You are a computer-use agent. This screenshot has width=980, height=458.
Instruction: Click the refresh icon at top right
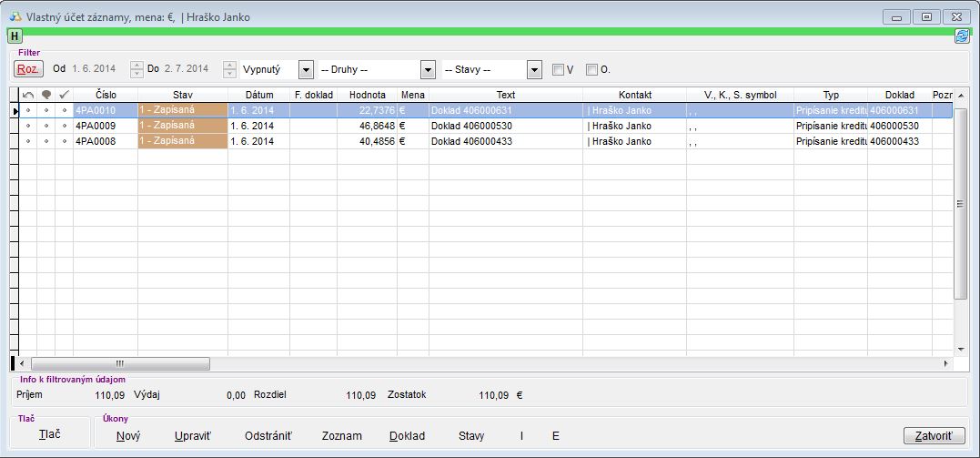(961, 36)
